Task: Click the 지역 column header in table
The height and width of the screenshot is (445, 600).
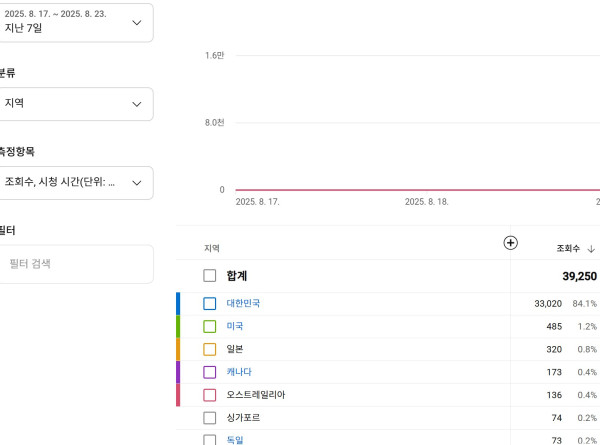Action: click(x=212, y=248)
